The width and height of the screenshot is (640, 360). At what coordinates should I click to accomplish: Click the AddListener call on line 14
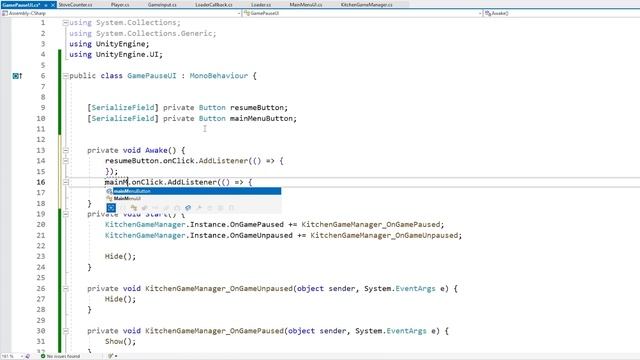(x=223, y=161)
